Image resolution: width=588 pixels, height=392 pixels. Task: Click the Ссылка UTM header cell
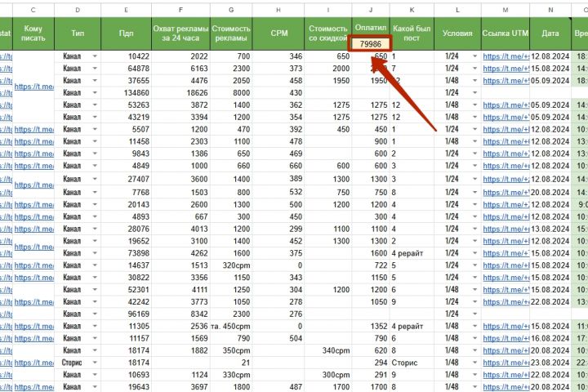506,33
